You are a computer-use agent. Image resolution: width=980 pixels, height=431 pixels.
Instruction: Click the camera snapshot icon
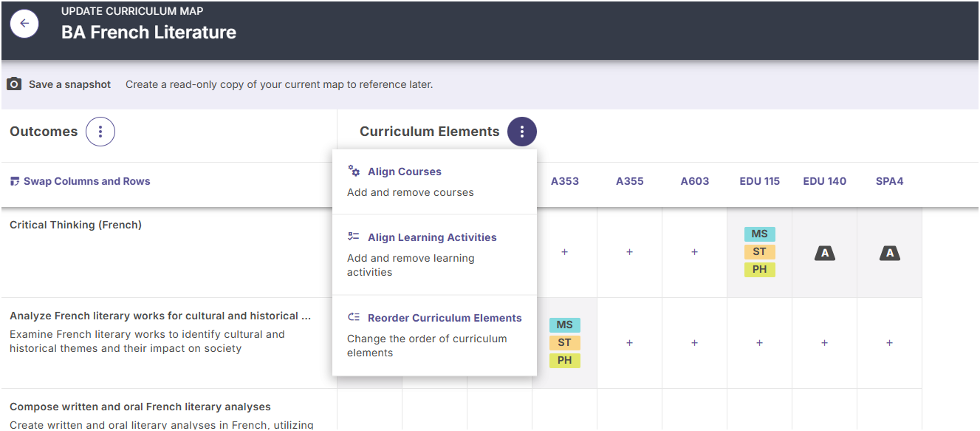(x=14, y=84)
